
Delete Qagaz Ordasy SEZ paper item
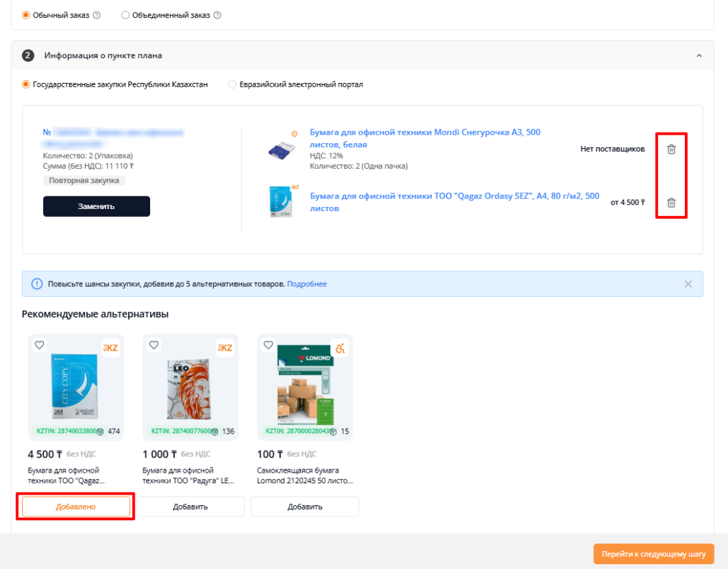point(671,203)
